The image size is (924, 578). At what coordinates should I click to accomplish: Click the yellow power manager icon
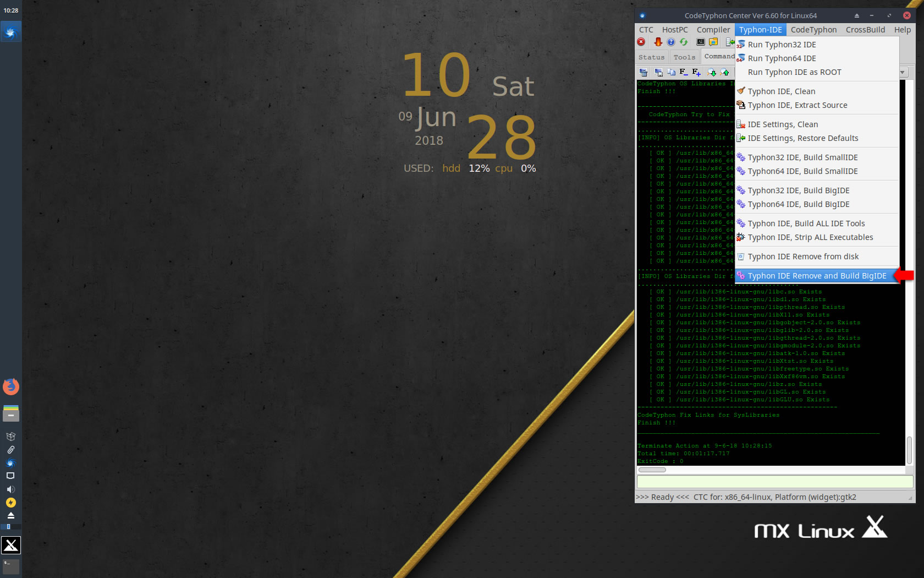pos(10,503)
